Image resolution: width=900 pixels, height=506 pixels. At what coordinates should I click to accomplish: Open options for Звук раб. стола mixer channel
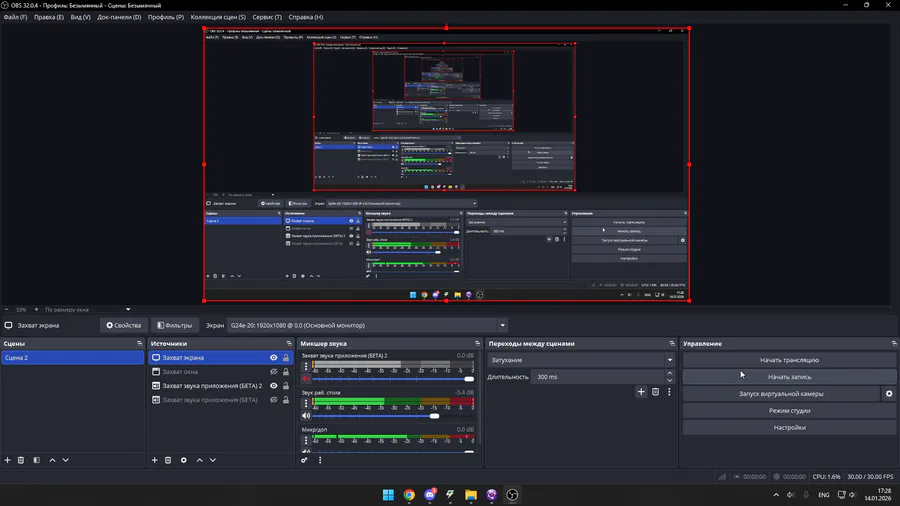(306, 403)
